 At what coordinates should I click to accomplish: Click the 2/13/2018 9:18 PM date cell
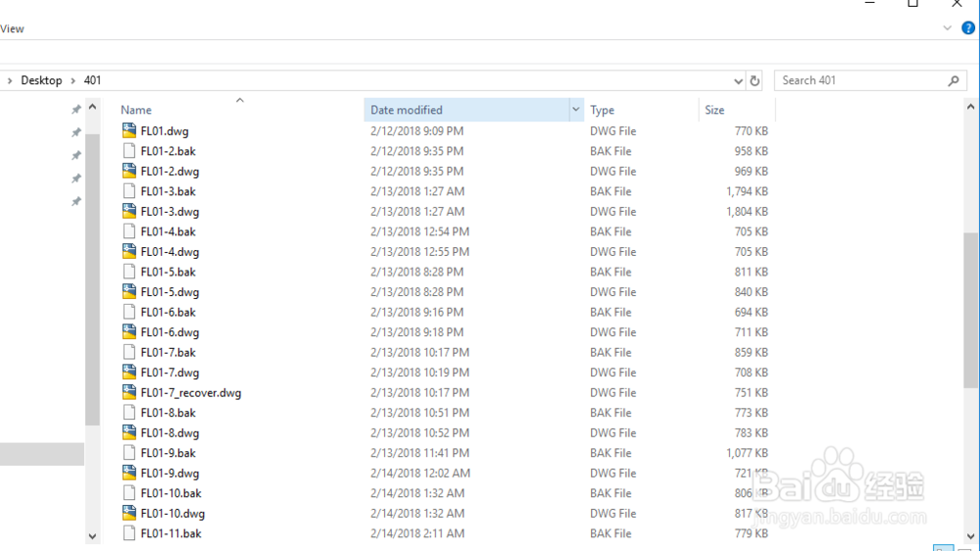(416, 332)
